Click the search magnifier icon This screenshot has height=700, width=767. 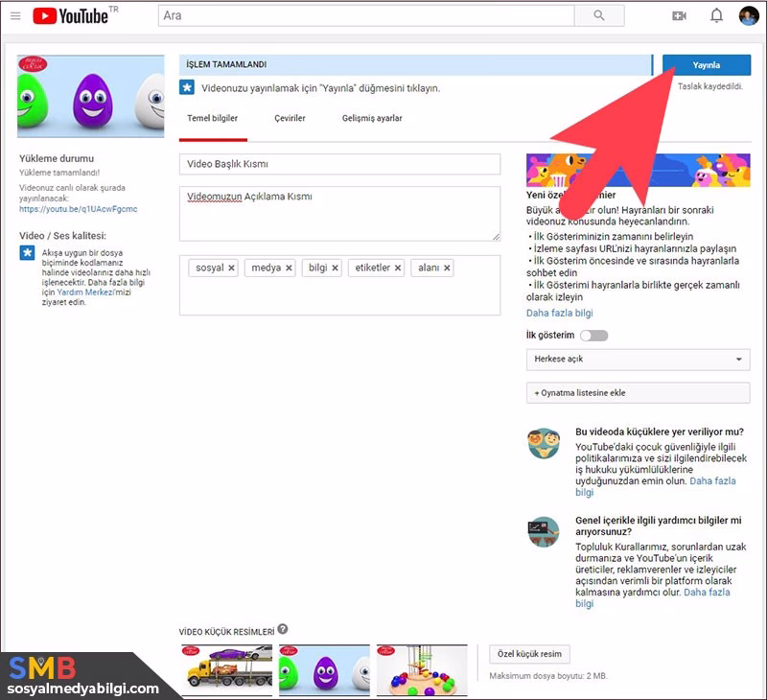point(599,15)
